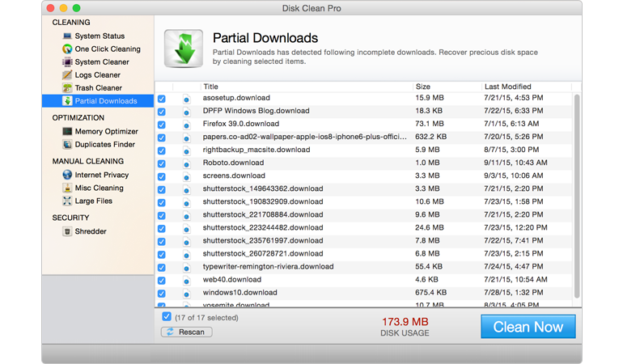Click the vertical scrollbar of the downloads list
This screenshot has height=364, width=623.
577,194
